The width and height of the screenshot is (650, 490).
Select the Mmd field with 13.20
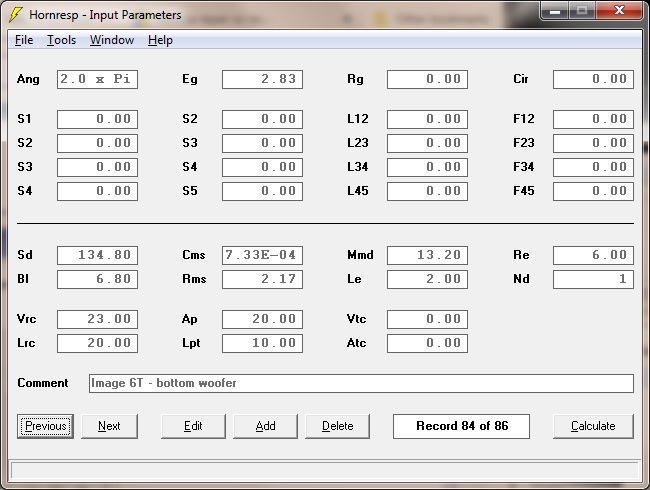tap(427, 255)
